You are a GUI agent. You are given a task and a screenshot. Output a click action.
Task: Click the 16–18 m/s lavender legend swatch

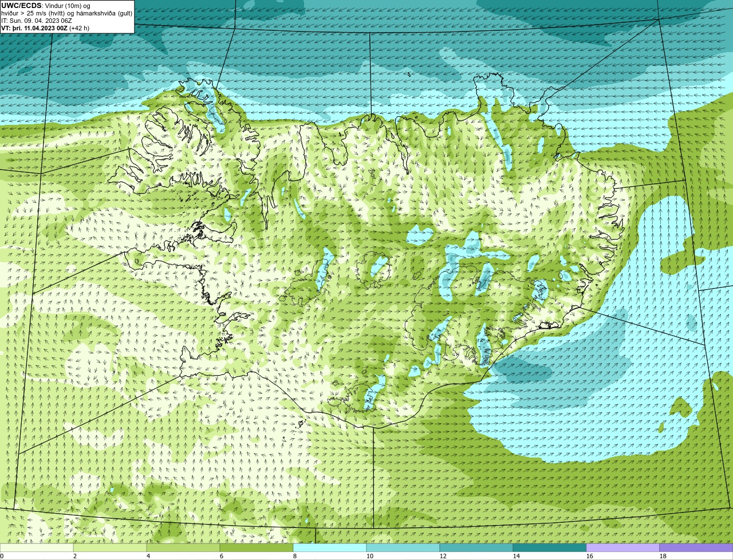pyautogui.click(x=623, y=547)
